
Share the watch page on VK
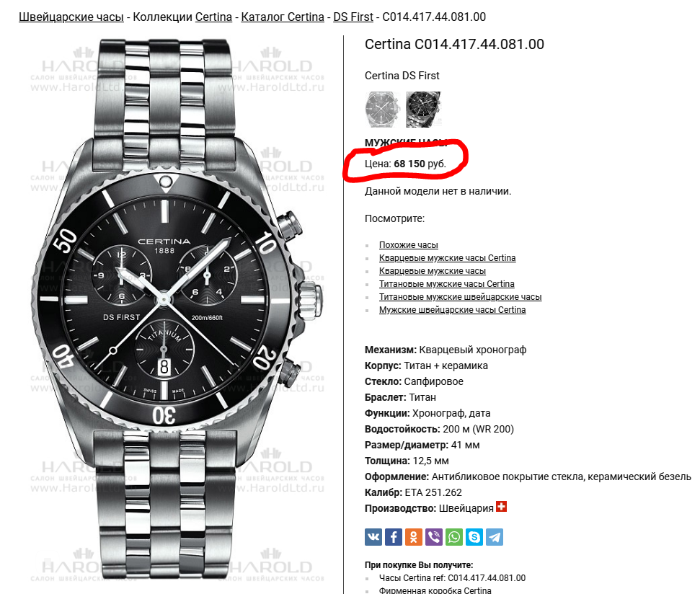373,537
